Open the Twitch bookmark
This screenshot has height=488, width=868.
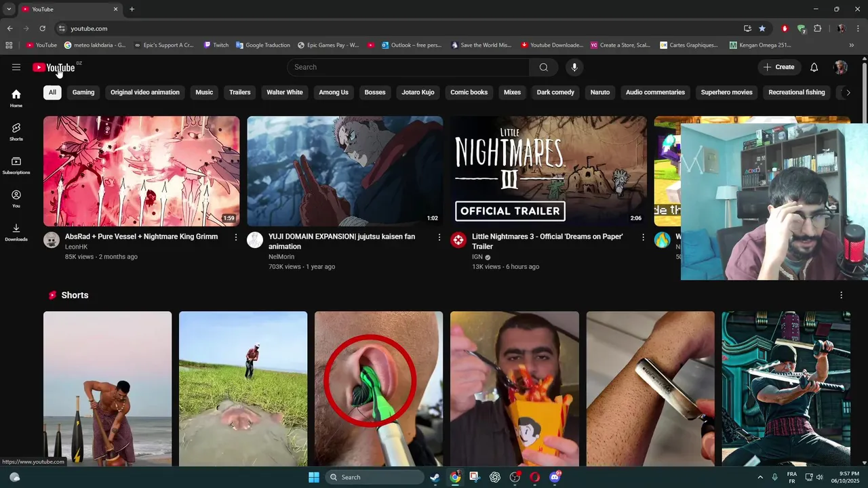pyautogui.click(x=216, y=45)
